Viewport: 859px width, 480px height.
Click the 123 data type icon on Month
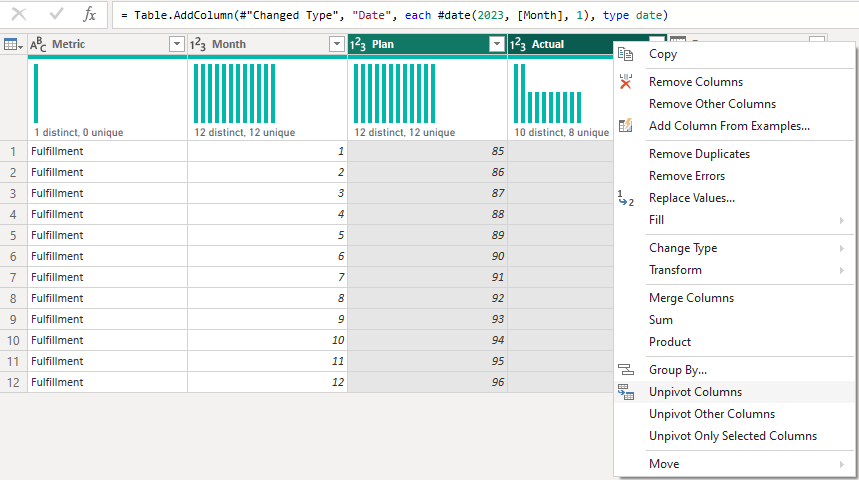click(x=198, y=44)
